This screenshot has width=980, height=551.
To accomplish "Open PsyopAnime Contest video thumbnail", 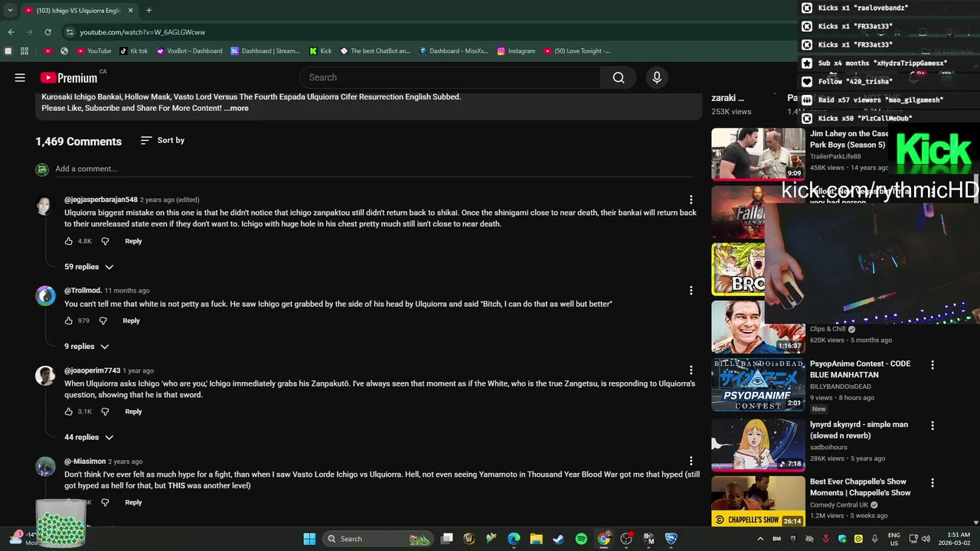I will pos(758,384).
